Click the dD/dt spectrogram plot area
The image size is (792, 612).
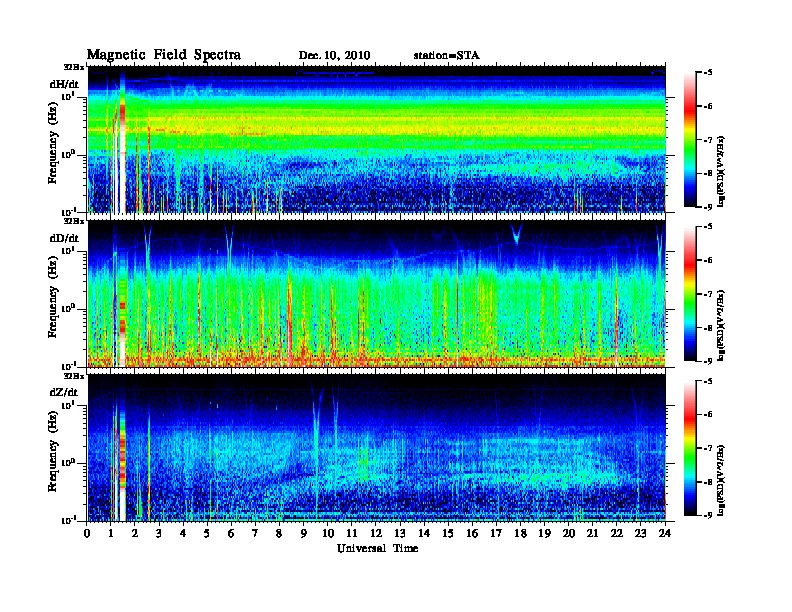[x=377, y=294]
